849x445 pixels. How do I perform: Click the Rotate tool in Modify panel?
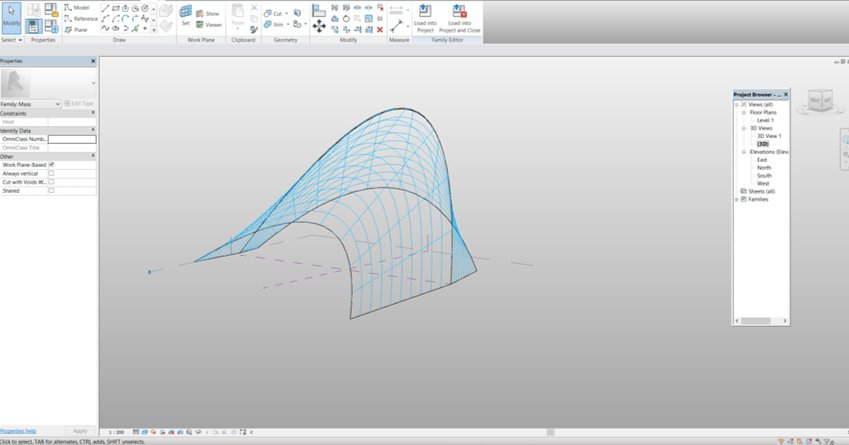[x=346, y=18]
